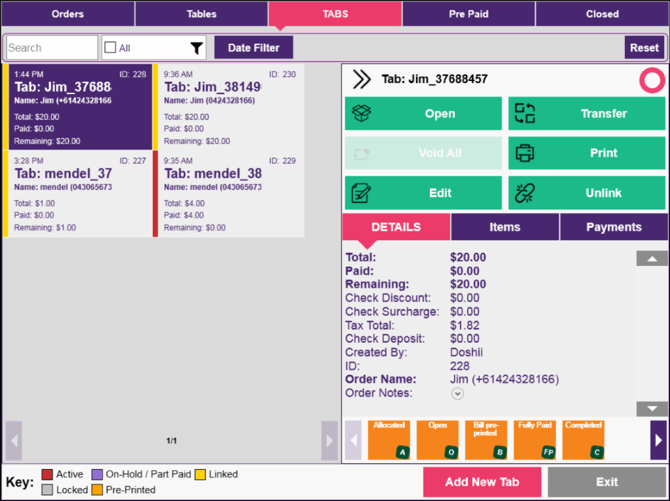This screenshot has width=670, height=501.
Task: Go to previous page of tabs list
Action: (x=14, y=441)
